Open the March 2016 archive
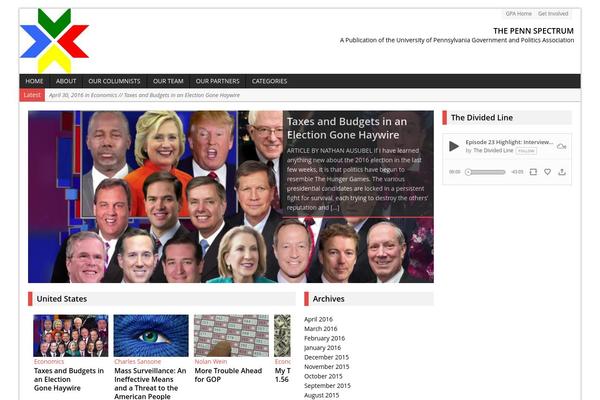Viewport: 600px width, 400px height. pyautogui.click(x=321, y=329)
